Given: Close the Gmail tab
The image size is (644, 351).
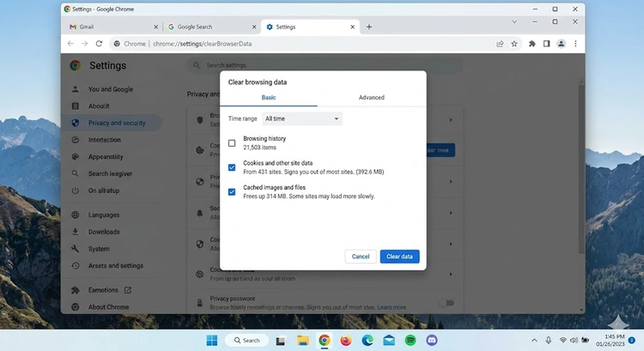Looking at the screenshot, I should pos(155,27).
